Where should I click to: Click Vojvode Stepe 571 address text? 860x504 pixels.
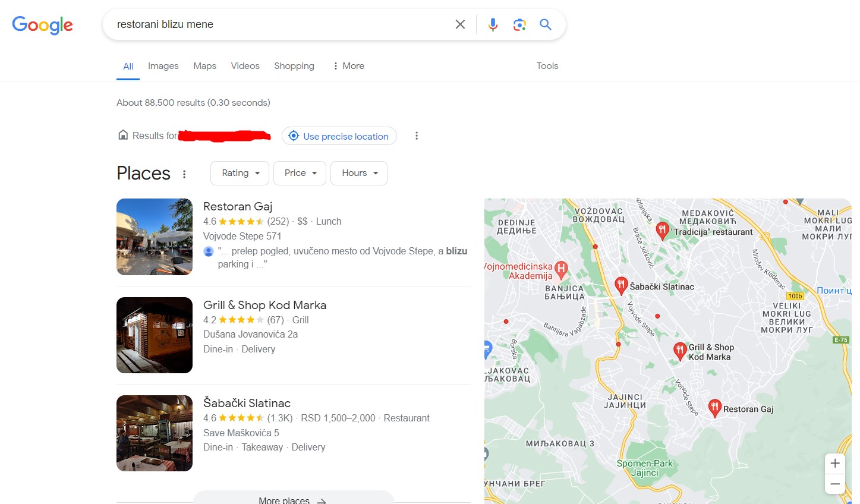coord(242,236)
